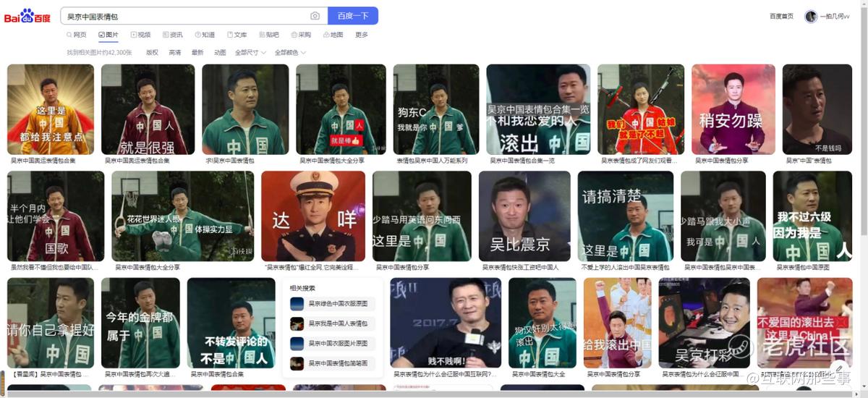Toggle the 高清 filter

[x=175, y=53]
